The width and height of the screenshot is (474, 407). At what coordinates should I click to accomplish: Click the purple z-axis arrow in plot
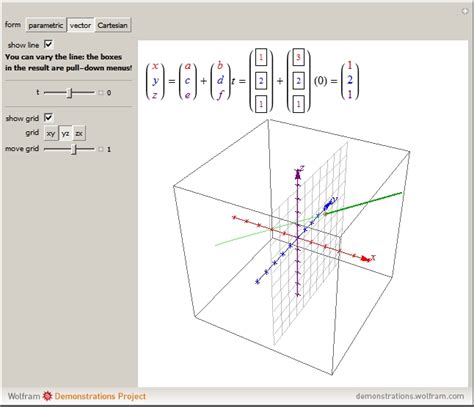coord(298,174)
